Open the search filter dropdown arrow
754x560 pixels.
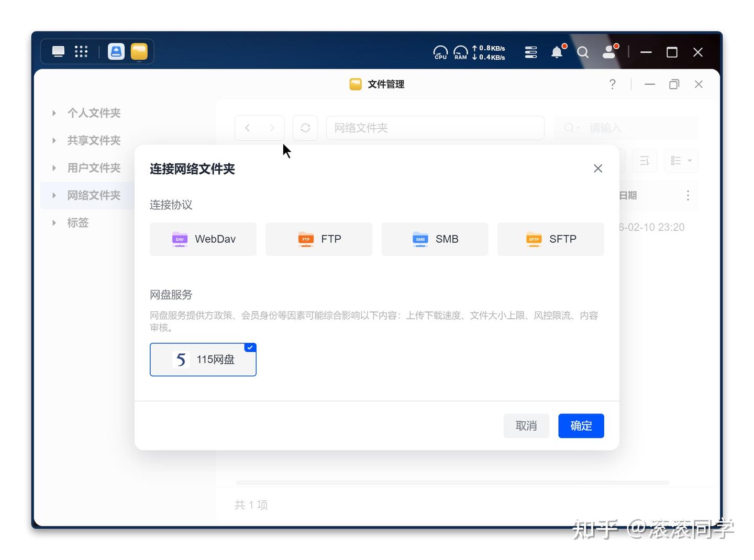coord(578,128)
